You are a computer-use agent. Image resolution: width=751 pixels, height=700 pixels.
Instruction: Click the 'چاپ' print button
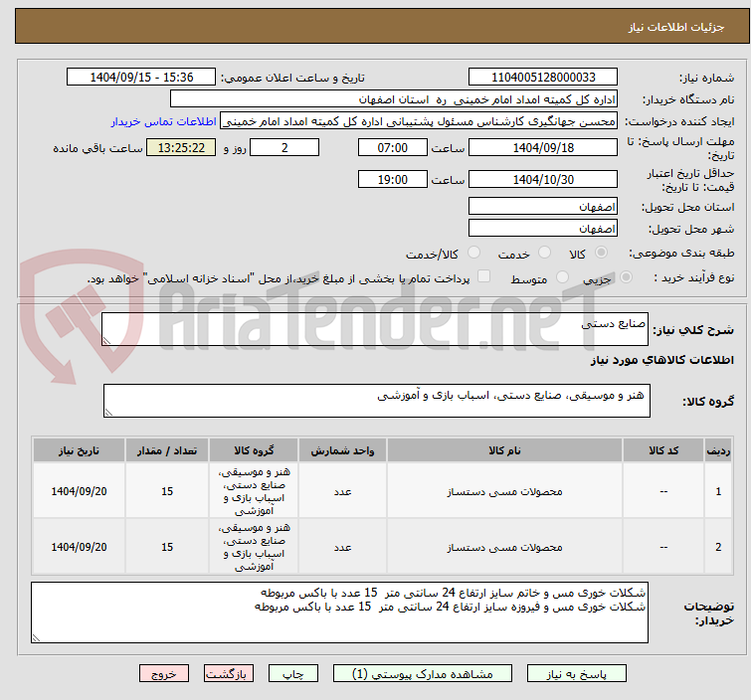(293, 674)
